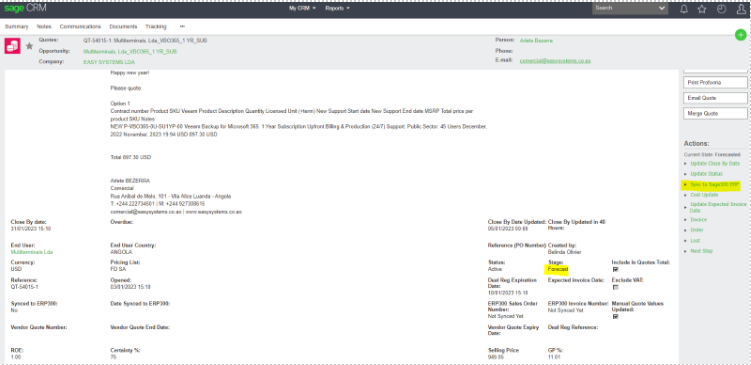Click Merge Quote button
This screenshot has height=365, width=751.
pos(715,114)
